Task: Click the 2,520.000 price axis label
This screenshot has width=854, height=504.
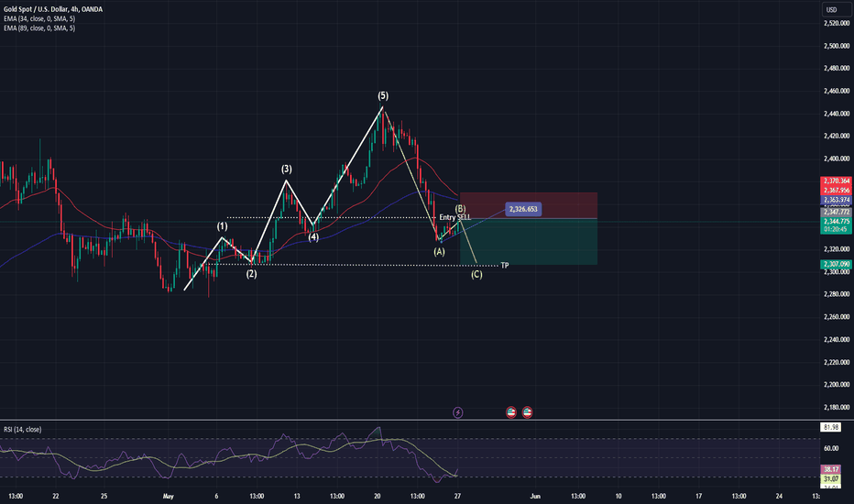Action: tap(837, 24)
